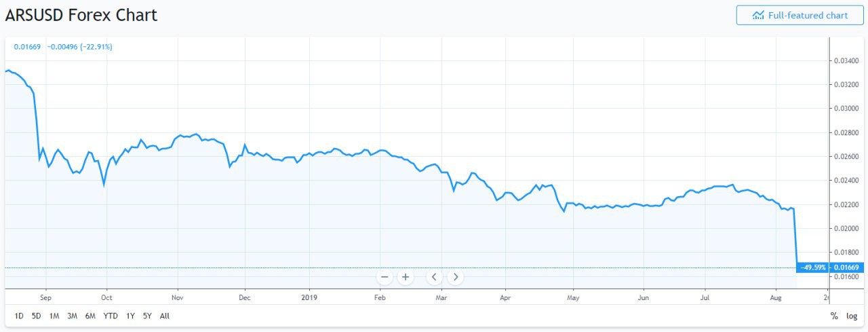Show the 5Y time range
This screenshot has width=868, height=332.
pos(147,316)
